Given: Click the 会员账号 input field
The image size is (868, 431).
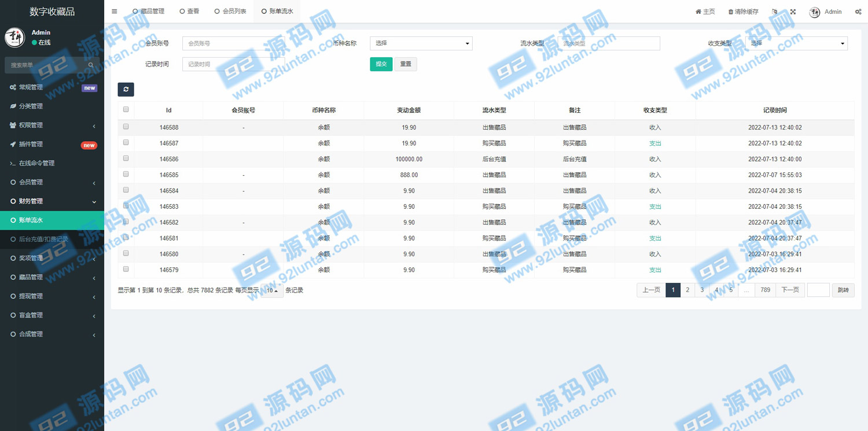Looking at the screenshot, I should click(233, 43).
